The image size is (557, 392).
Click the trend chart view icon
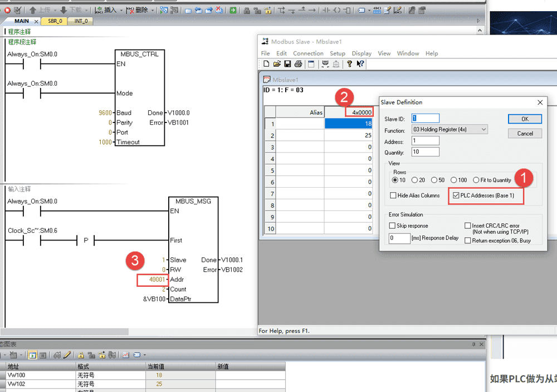click(126, 355)
